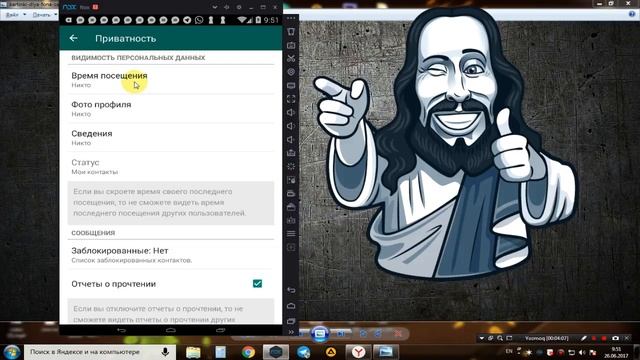Tap Android bottom home navigation button
This screenshot has height=360, width=640.
coord(171,330)
